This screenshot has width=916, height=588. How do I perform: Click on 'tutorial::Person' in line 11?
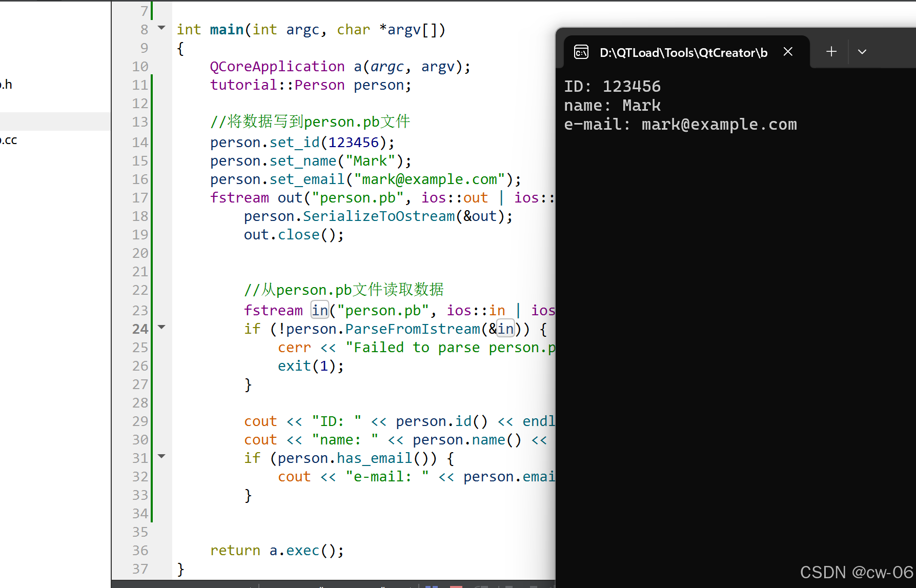click(x=277, y=85)
